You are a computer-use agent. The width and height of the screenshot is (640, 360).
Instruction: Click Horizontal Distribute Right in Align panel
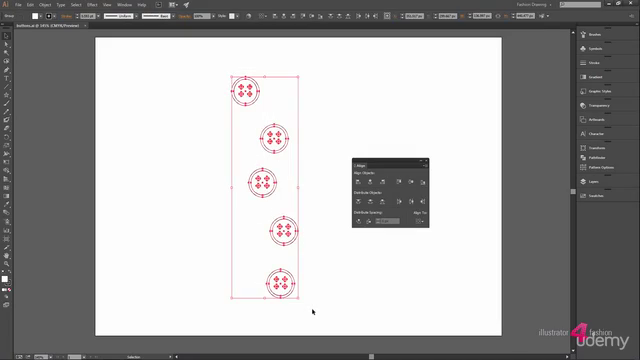coord(423,201)
